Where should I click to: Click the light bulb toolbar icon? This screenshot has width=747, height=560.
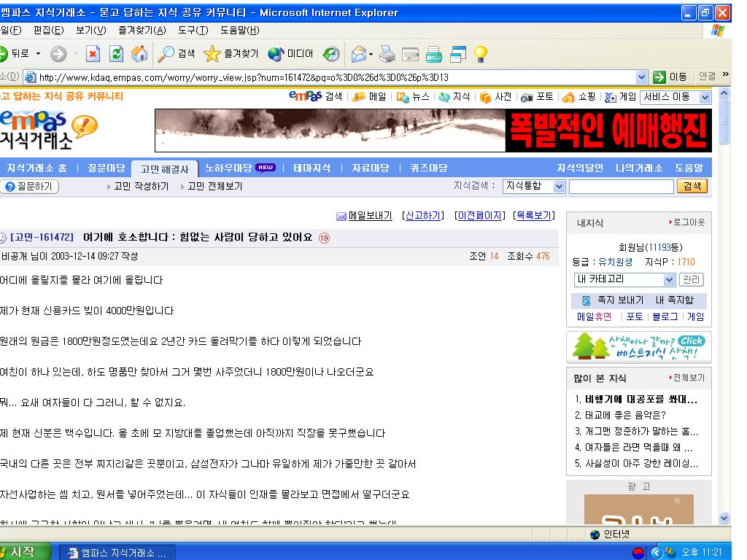pyautogui.click(x=480, y=54)
